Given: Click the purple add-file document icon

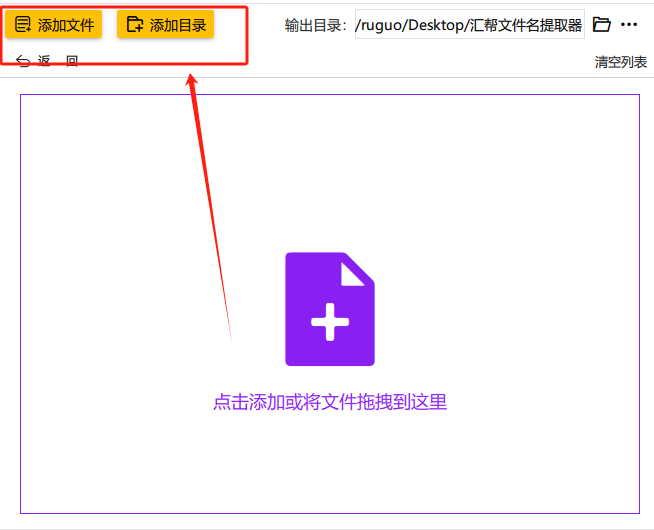Looking at the screenshot, I should 330,309.
